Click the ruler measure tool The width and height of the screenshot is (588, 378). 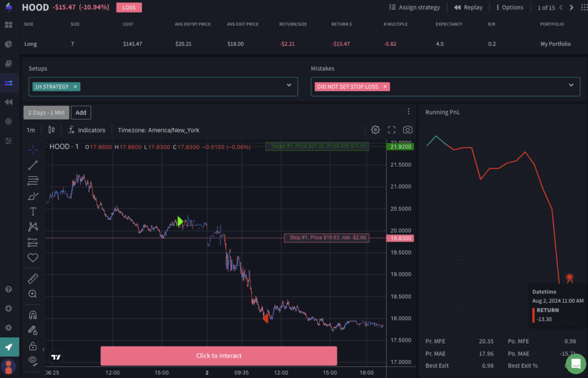[33, 279]
